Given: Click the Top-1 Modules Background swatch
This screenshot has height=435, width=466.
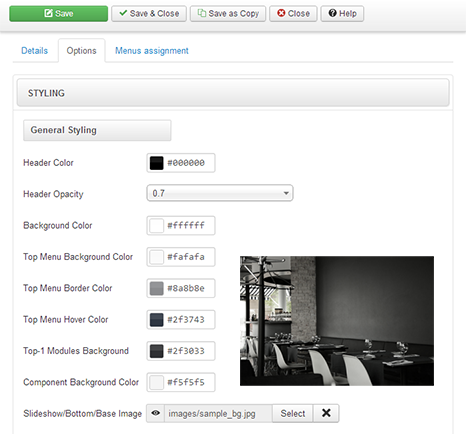Looking at the screenshot, I should click(156, 351).
